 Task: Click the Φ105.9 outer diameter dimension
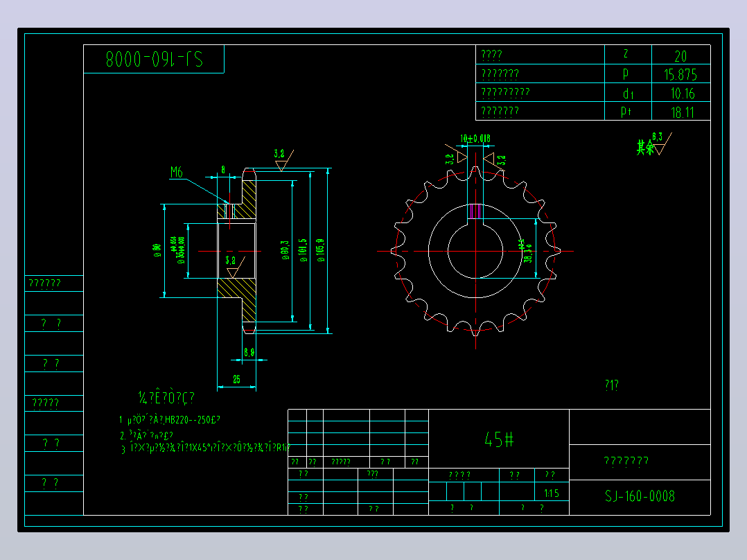click(x=321, y=251)
